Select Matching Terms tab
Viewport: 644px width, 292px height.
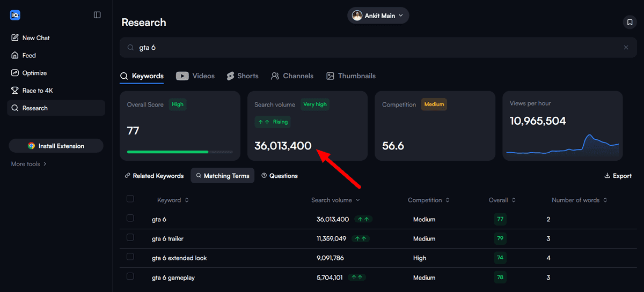[223, 176]
